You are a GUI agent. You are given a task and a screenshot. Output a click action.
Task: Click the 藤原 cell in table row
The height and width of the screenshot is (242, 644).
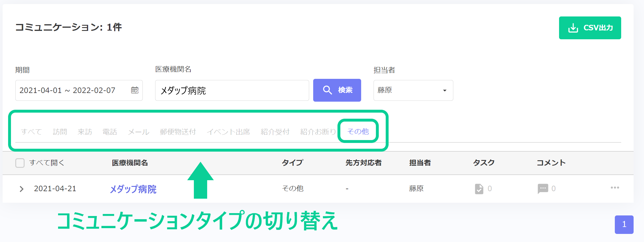click(x=416, y=188)
